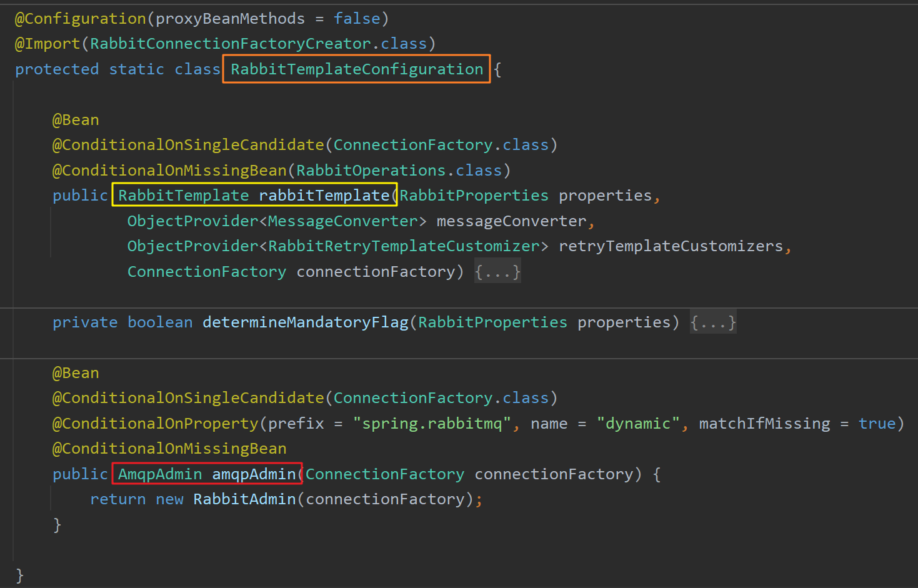The height and width of the screenshot is (588, 918).
Task: Click RabbitRetryTemplateCustomizer type name
Action: coord(404,246)
